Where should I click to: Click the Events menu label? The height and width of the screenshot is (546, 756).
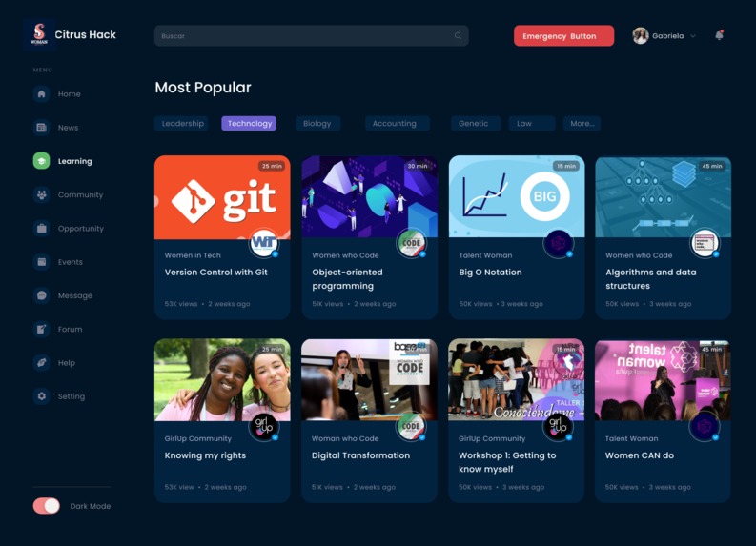(x=71, y=262)
